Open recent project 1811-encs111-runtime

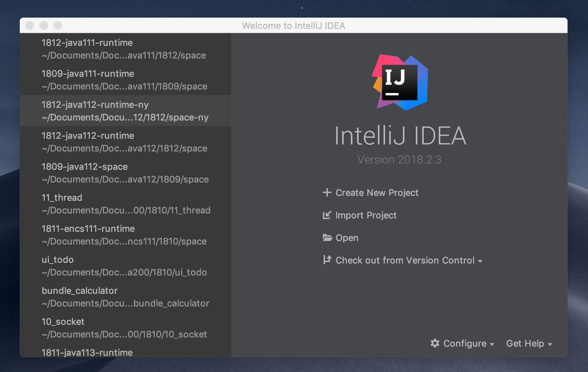click(125, 235)
